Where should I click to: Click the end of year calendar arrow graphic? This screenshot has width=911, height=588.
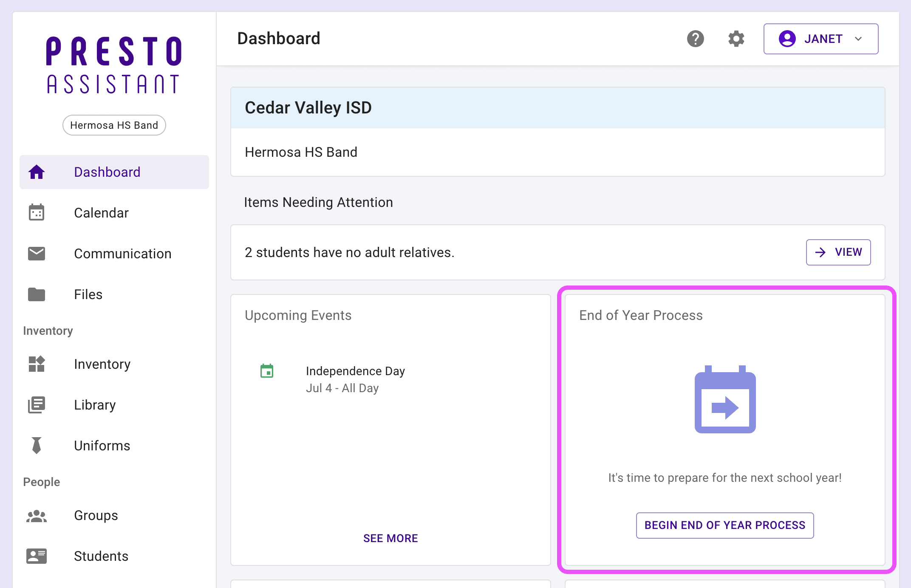pos(725,399)
